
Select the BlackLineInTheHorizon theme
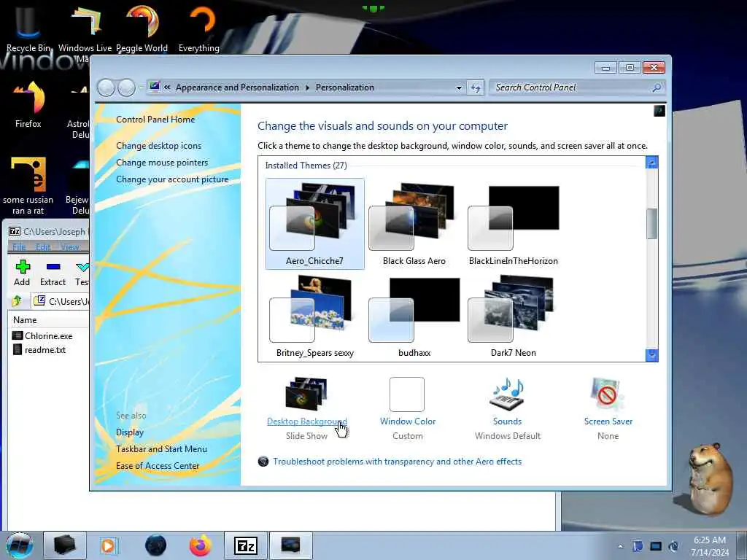(x=513, y=224)
